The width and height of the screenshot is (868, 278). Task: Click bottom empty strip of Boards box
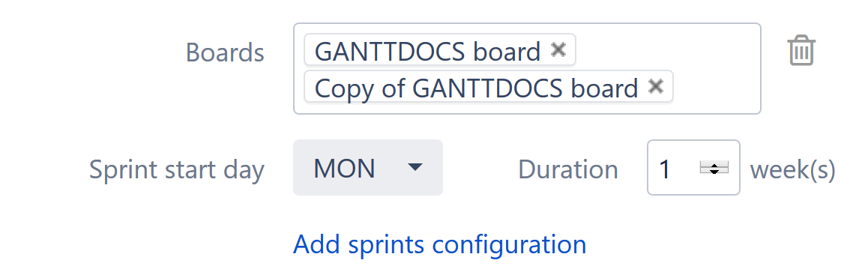[x=527, y=108]
